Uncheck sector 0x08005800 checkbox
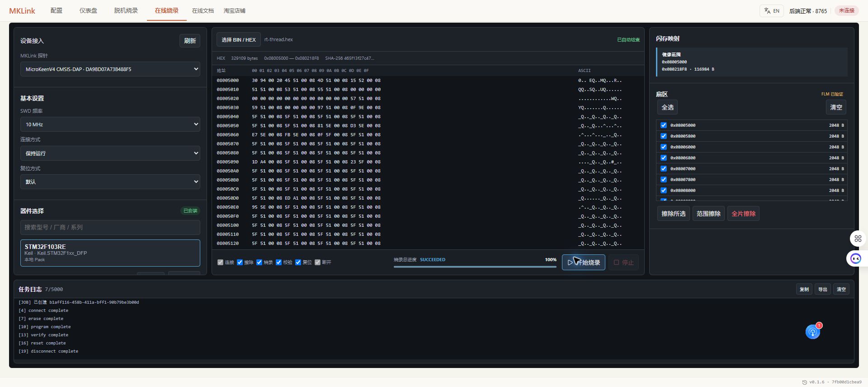The width and height of the screenshot is (868, 387). (664, 136)
